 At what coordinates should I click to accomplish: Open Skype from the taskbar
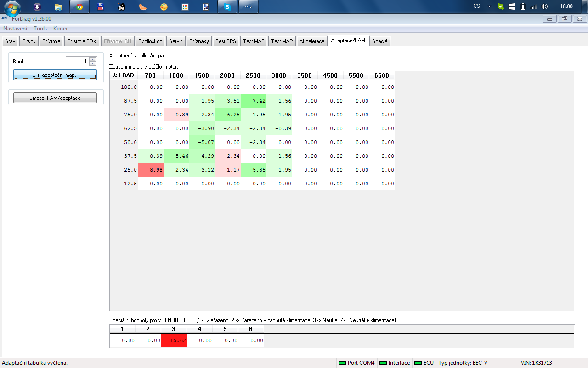pos(227,7)
